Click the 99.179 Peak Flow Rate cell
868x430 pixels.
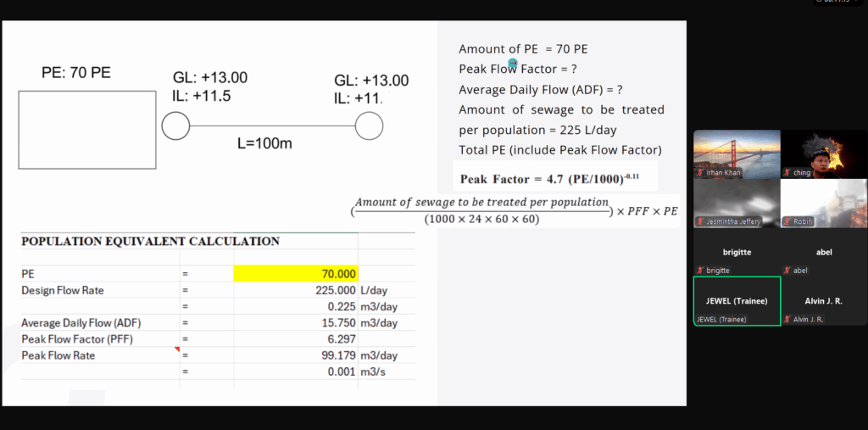tap(295, 355)
